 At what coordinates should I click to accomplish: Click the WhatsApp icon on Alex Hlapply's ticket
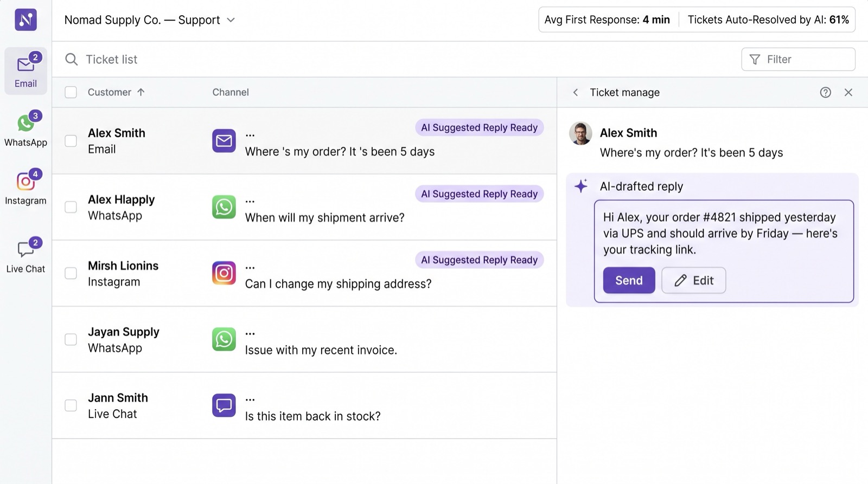224,207
